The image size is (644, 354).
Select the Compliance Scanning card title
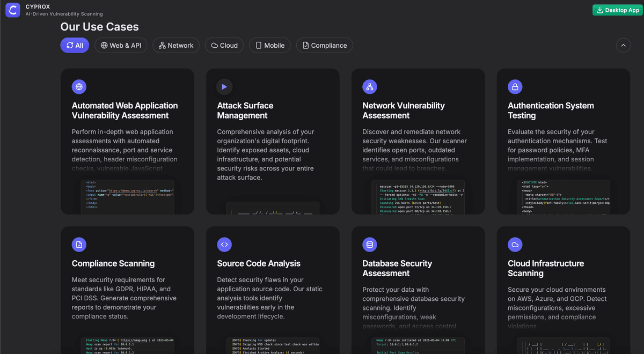113,263
